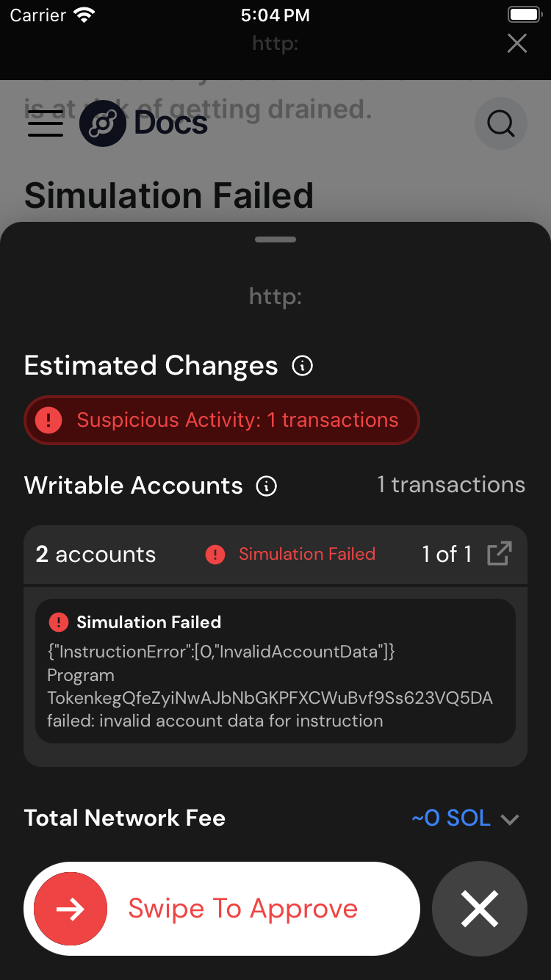The image size is (551, 980).
Task: Tap info icon beside Writable Accounts
Action: point(267,486)
